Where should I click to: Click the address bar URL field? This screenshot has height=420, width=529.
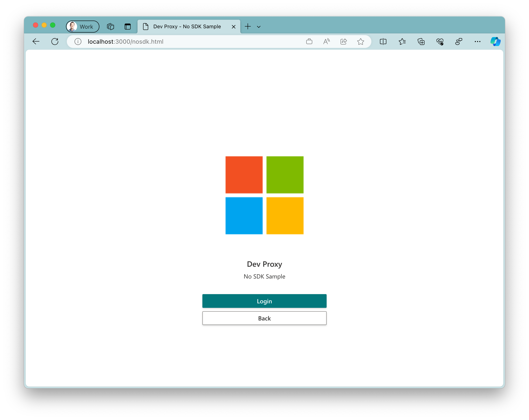click(x=192, y=41)
